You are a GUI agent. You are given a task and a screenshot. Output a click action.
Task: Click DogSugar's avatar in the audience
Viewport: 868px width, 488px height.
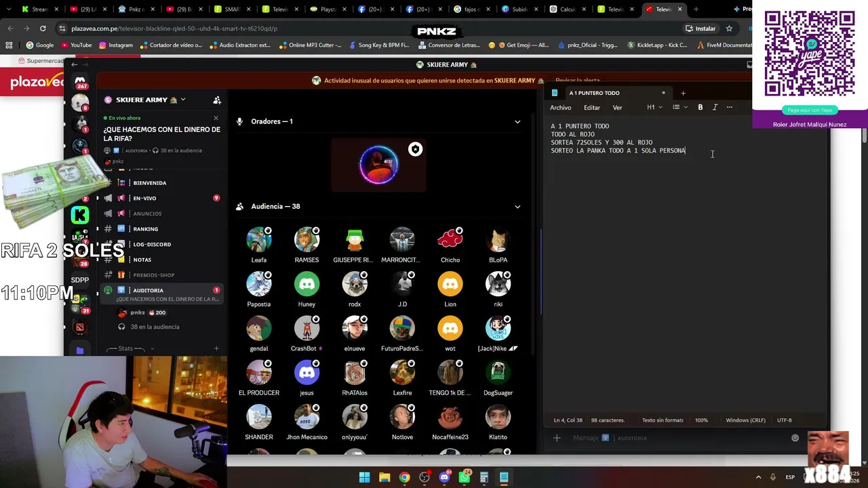pos(498,373)
